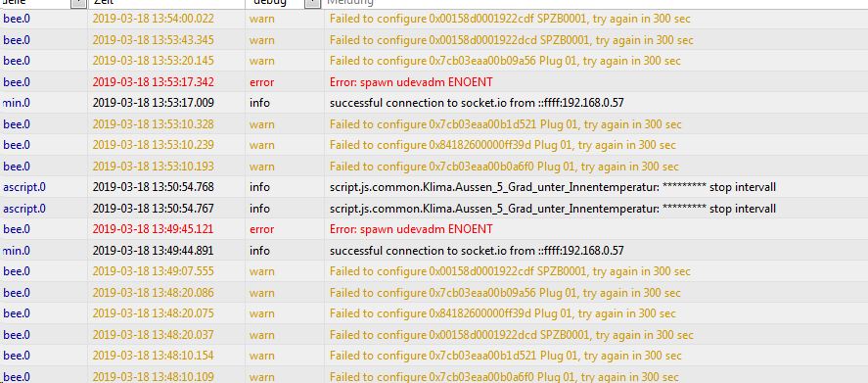868x383 pixels.
Task: Click 0x7cb03eaa00b09a56 message at 13:48:20.086
Action: point(505,293)
